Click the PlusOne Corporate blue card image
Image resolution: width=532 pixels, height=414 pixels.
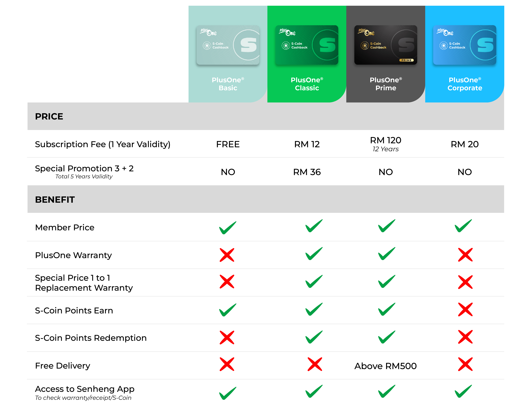click(465, 45)
